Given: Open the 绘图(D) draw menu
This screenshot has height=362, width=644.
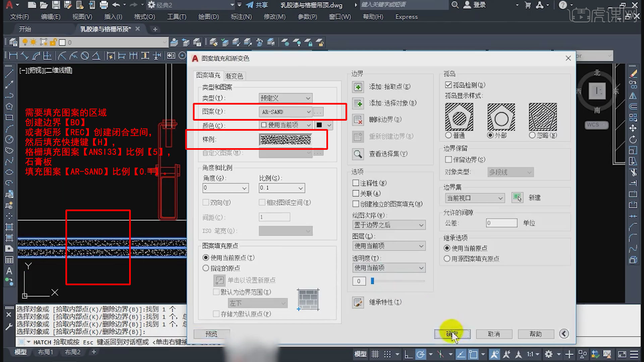Looking at the screenshot, I should 208,17.
